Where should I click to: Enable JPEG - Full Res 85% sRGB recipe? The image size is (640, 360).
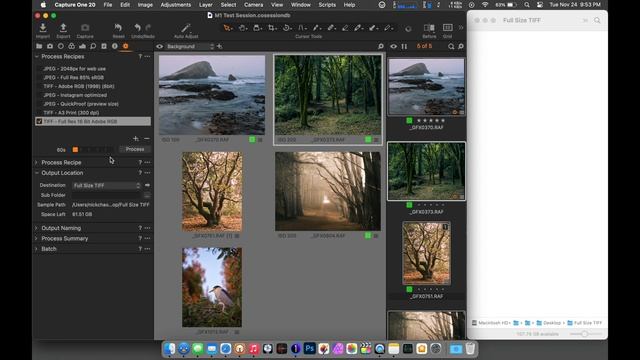[39, 78]
